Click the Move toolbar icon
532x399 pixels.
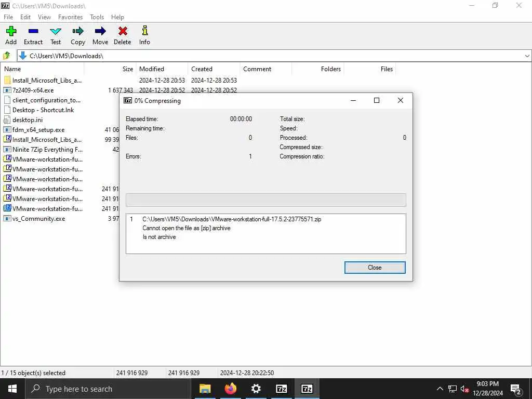[x=100, y=31]
